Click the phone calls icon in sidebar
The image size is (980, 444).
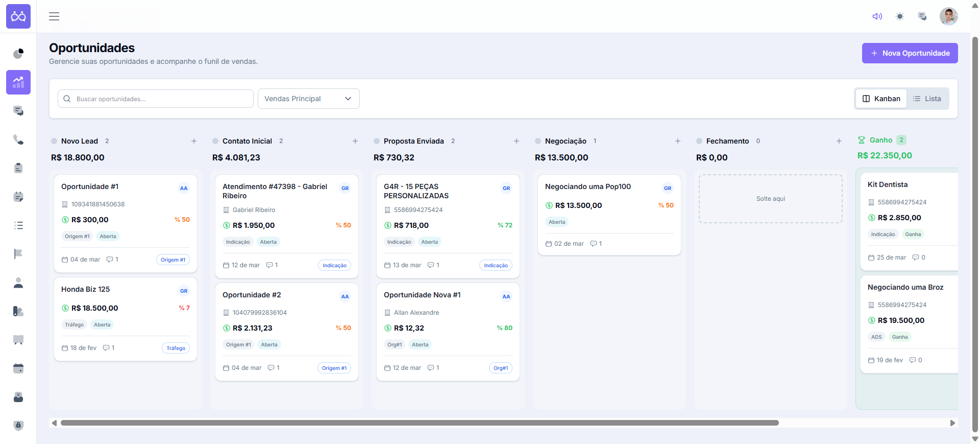[18, 139]
